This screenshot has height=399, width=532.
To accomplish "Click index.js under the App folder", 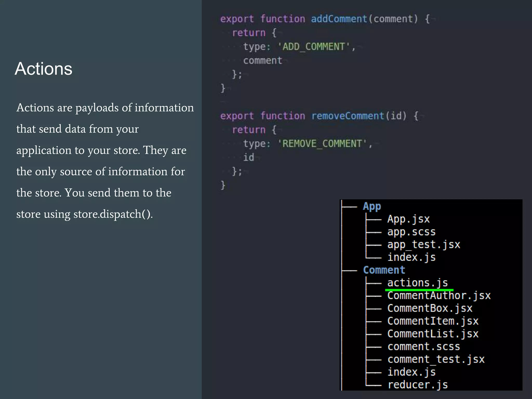I will click(411, 257).
